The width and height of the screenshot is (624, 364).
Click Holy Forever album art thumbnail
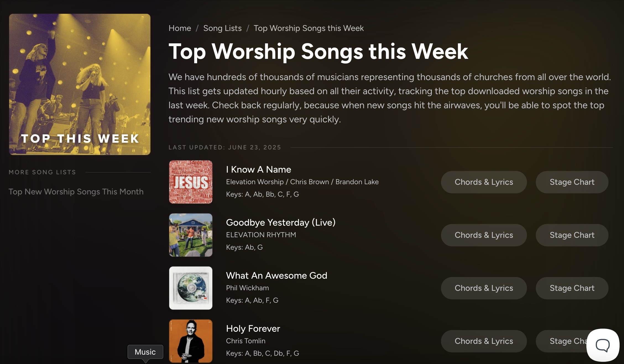coord(191,341)
